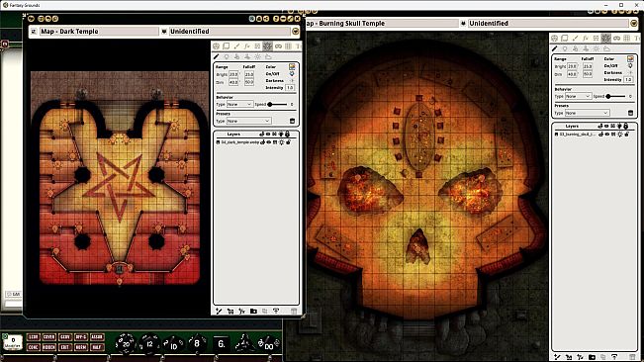This screenshot has height=362, width=644.
Task: Select the draw line tool in Dark Temple toolbar
Action: tap(236, 45)
